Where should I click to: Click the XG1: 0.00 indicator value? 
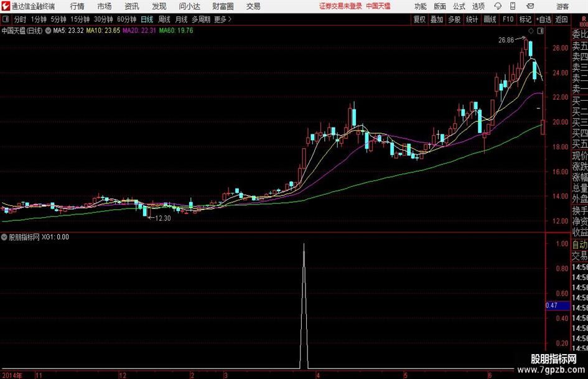pos(55,237)
